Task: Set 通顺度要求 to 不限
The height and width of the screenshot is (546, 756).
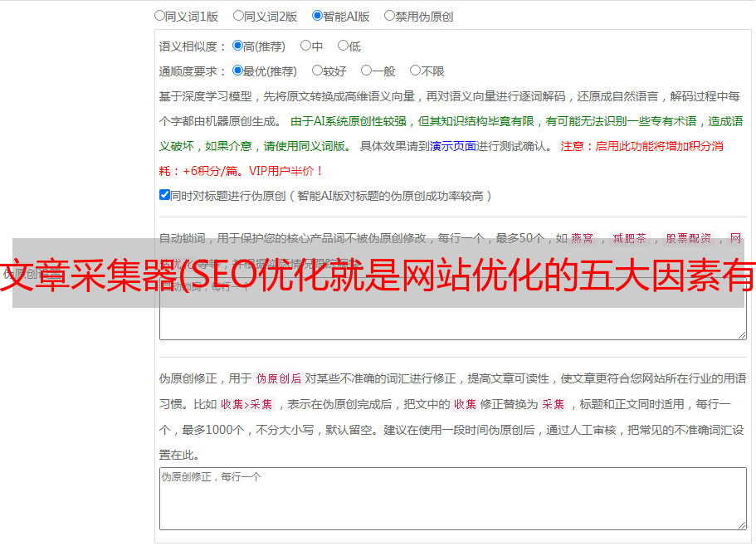Action: tap(415, 71)
